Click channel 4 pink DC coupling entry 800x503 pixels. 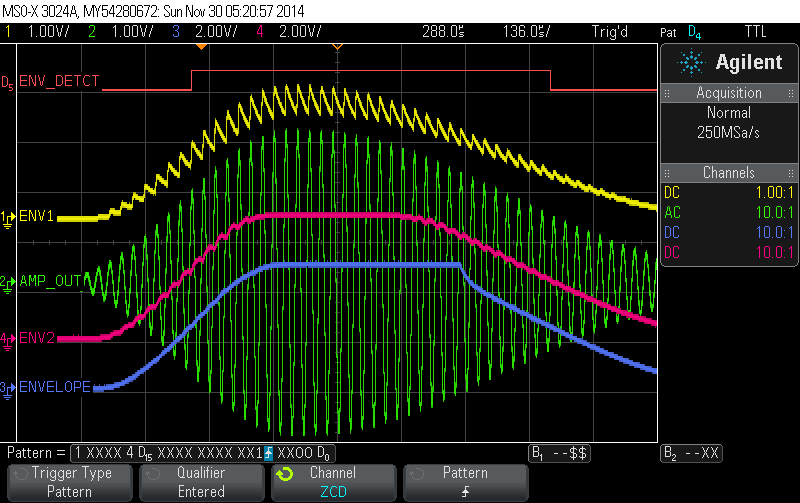pyautogui.click(x=672, y=252)
